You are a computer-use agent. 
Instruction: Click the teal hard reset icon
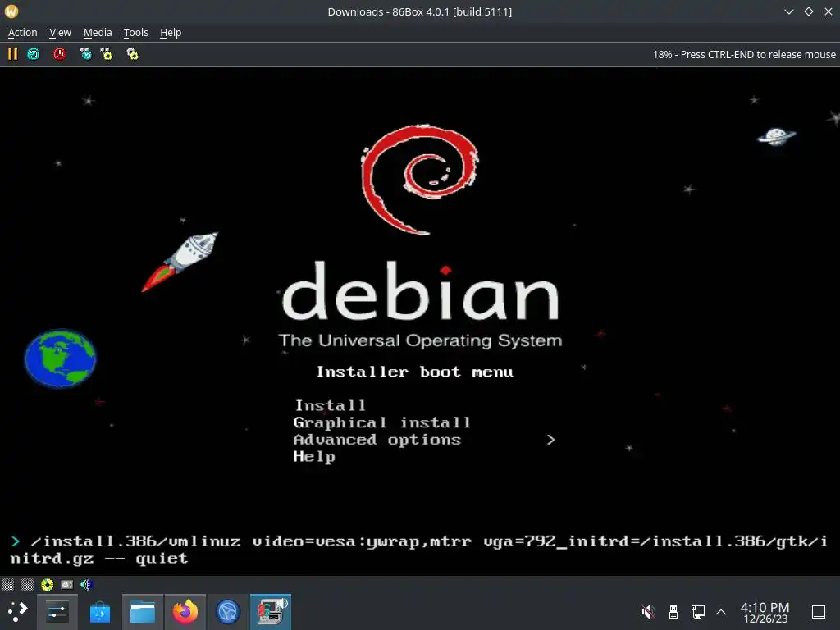33,54
